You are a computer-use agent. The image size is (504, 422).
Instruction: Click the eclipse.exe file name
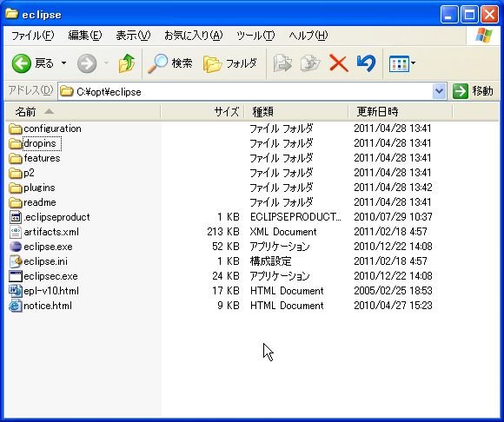(x=48, y=247)
